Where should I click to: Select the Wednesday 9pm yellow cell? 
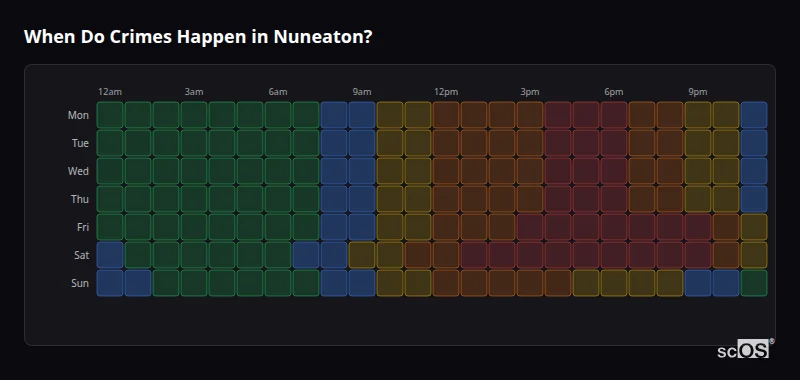(x=698, y=171)
